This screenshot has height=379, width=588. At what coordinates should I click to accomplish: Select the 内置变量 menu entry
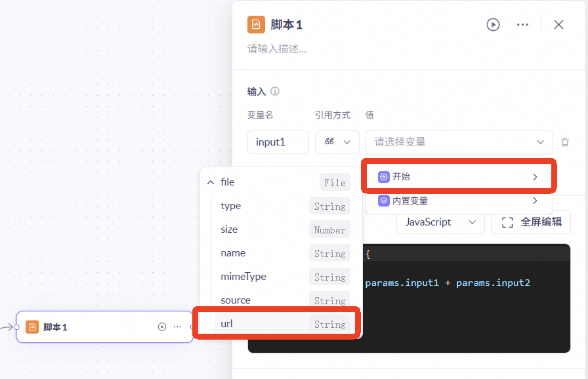point(458,201)
